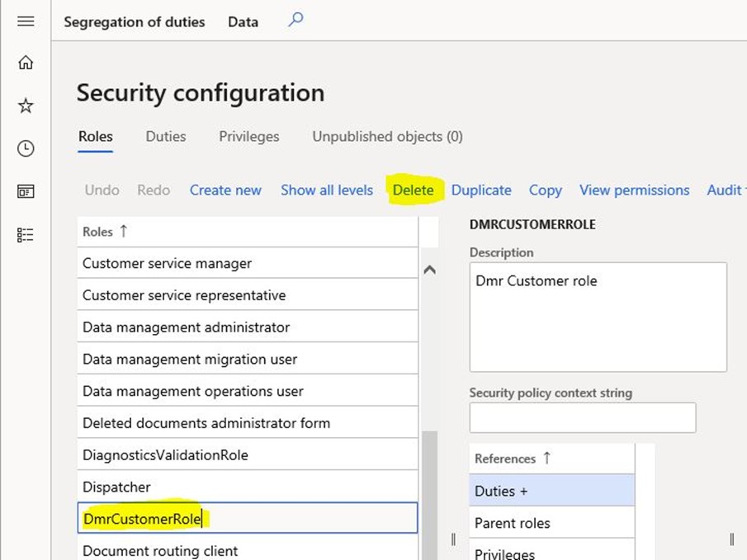The height and width of the screenshot is (560, 747).
Task: Click the Description text box
Action: [x=598, y=318]
